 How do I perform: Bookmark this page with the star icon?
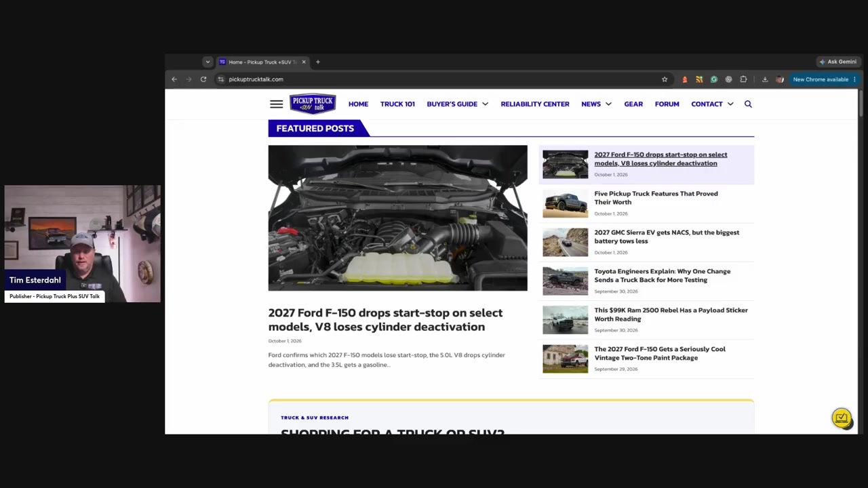click(665, 79)
